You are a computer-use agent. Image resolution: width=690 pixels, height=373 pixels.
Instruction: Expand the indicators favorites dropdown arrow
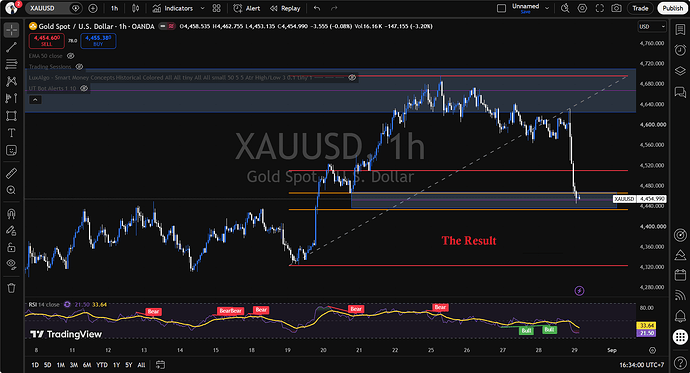(x=202, y=8)
